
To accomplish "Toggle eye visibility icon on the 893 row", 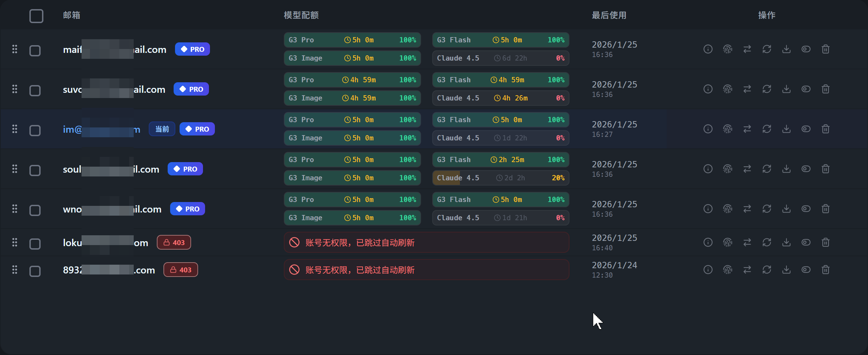I will (x=806, y=270).
